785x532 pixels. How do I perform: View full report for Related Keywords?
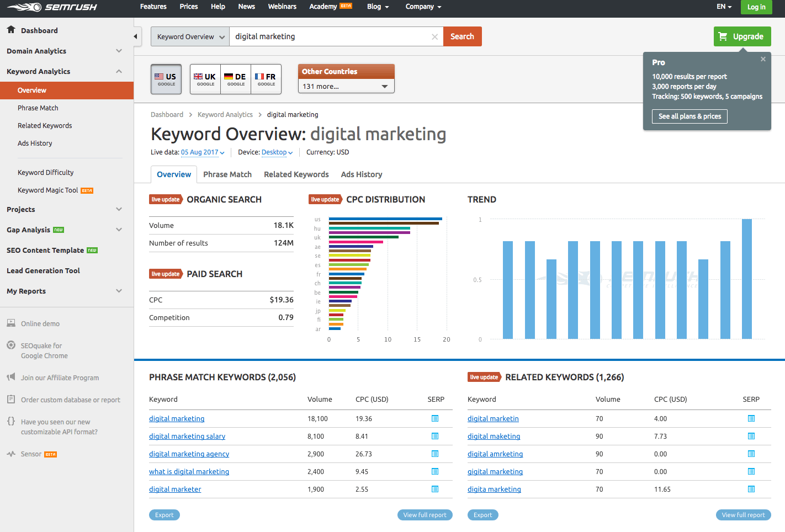pyautogui.click(x=744, y=515)
